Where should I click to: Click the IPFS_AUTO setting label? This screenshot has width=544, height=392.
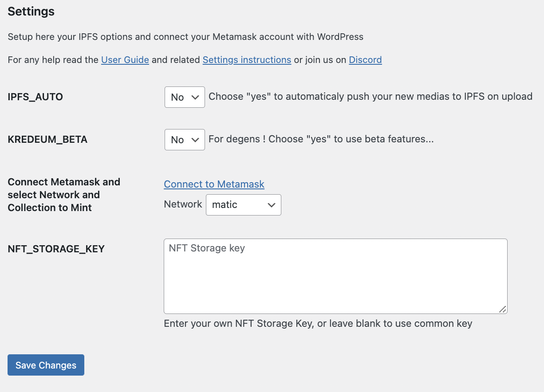(x=35, y=97)
